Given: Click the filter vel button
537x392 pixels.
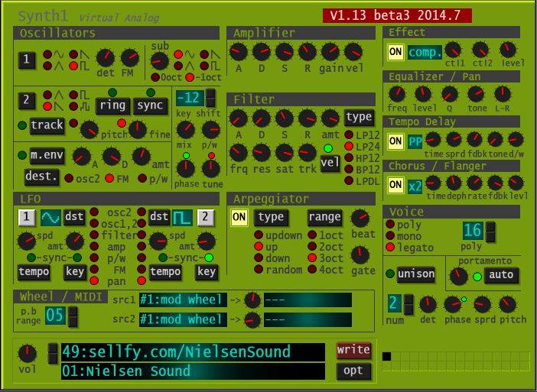Looking at the screenshot, I should coord(330,164).
